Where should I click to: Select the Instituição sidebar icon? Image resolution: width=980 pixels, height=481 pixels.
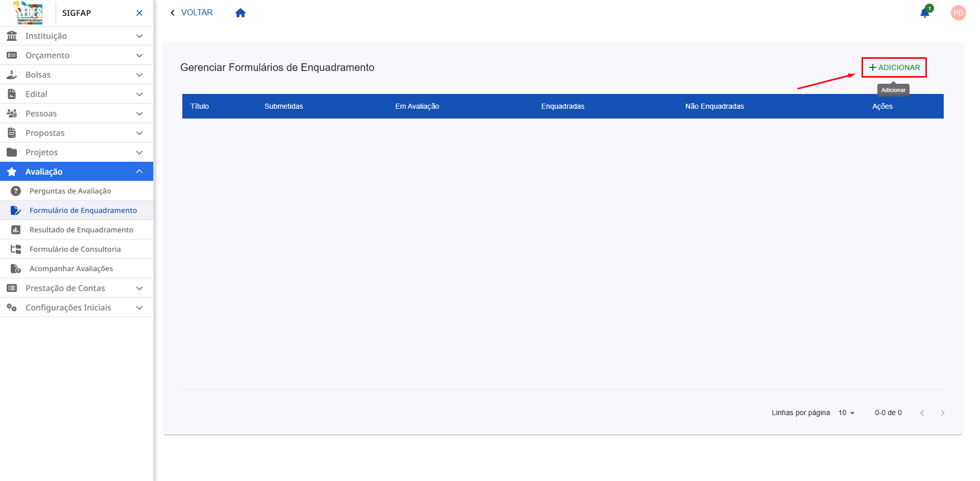pos(11,36)
